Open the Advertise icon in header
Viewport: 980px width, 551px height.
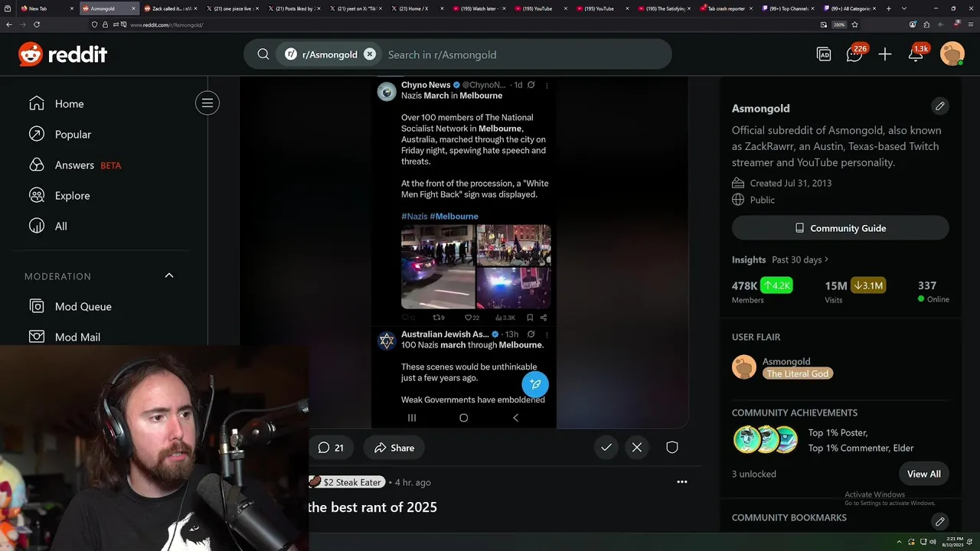(x=824, y=54)
